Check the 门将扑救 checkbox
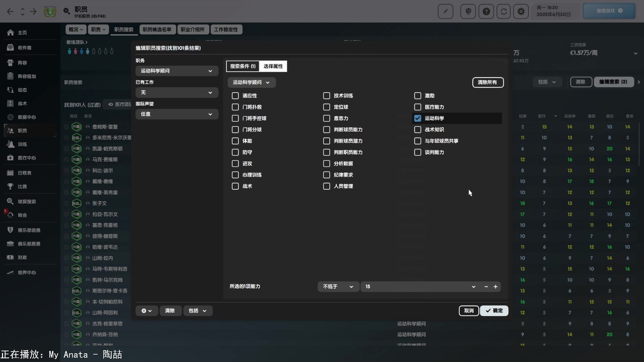644x362 pixels. [x=235, y=107]
